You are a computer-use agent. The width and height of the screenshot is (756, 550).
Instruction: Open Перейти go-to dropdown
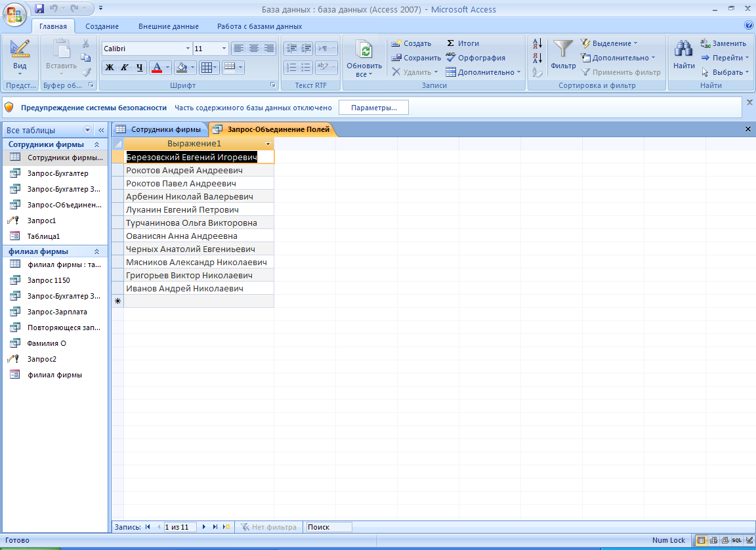pos(724,58)
